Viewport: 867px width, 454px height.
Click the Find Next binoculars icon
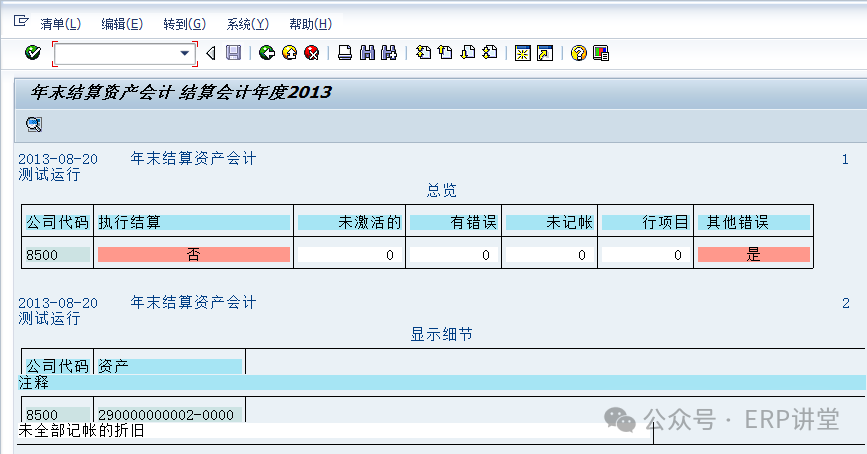tap(389, 53)
